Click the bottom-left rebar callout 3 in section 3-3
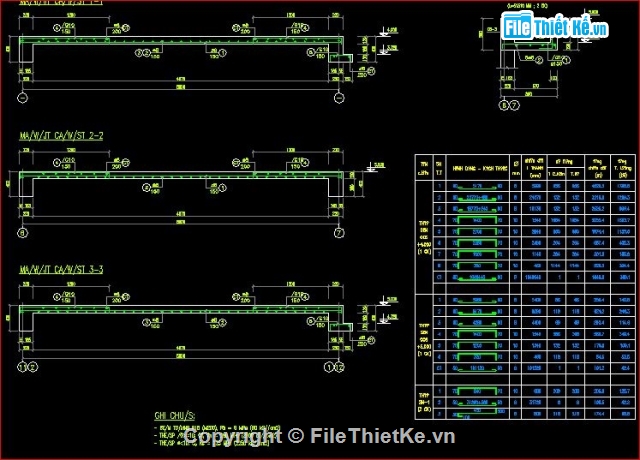The image size is (640, 460). 147,322
